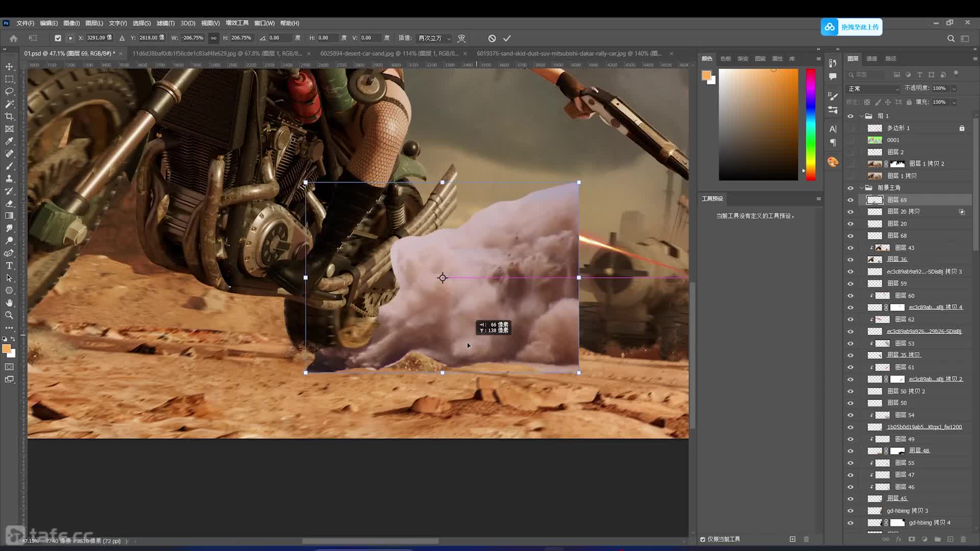Open the blend mode 正常 dropdown
Viewport: 980px width, 551px height.
pos(873,89)
